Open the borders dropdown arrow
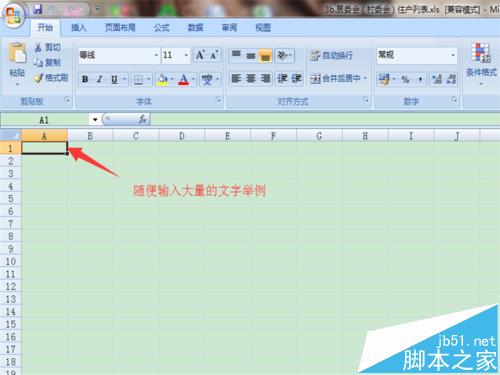This screenshot has width=500, height=375. click(x=148, y=79)
